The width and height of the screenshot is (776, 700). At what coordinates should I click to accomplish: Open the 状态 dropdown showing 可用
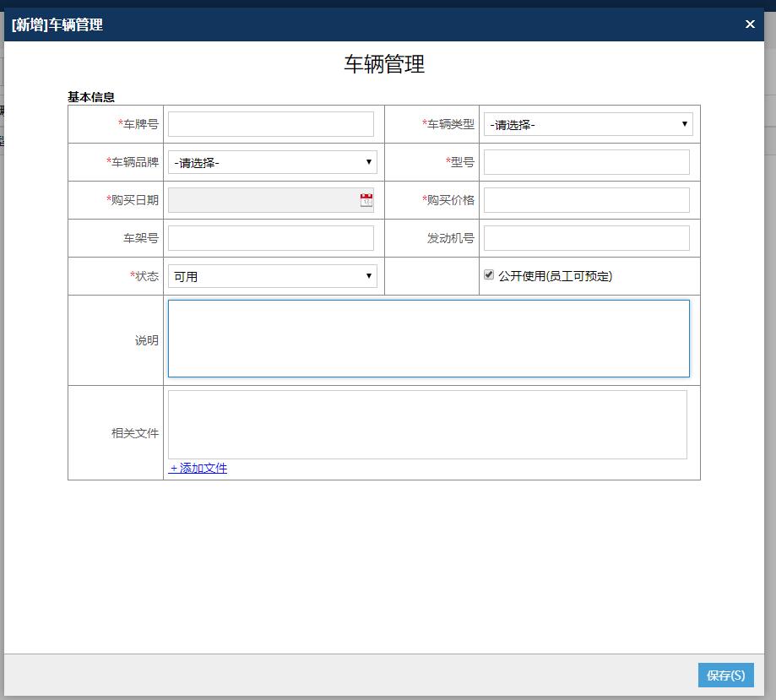tap(272, 276)
